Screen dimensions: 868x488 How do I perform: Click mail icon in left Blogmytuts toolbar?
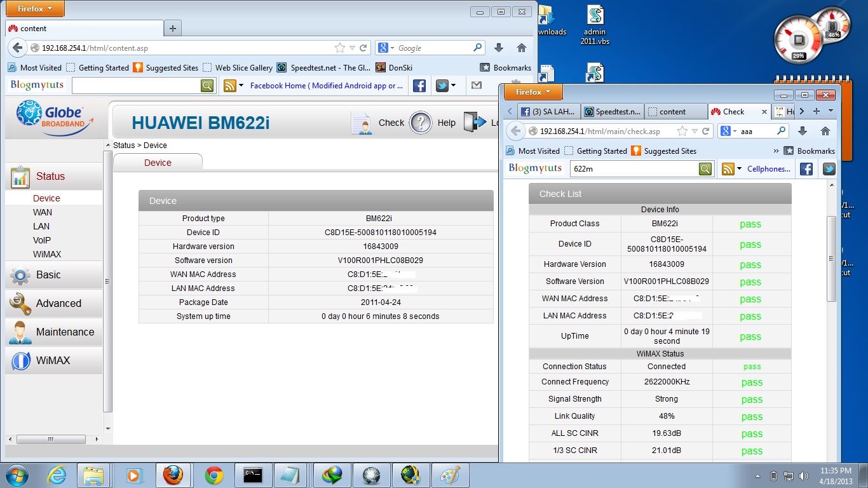[x=477, y=85]
